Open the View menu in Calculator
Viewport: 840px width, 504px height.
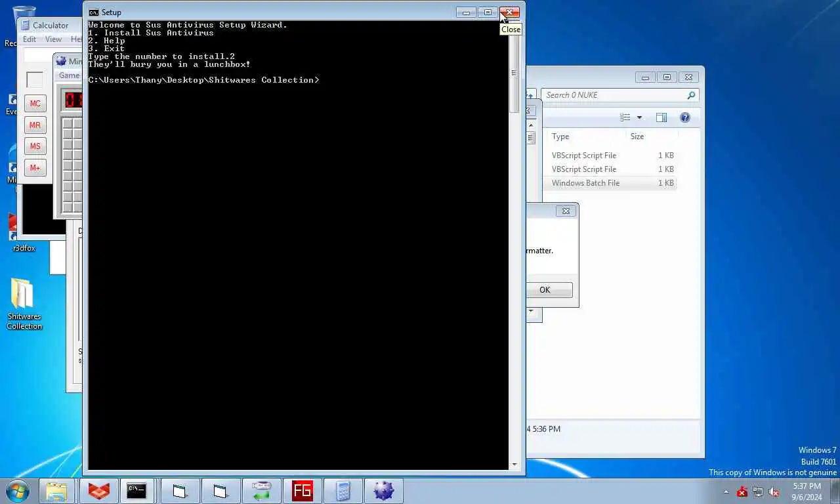pos(53,39)
